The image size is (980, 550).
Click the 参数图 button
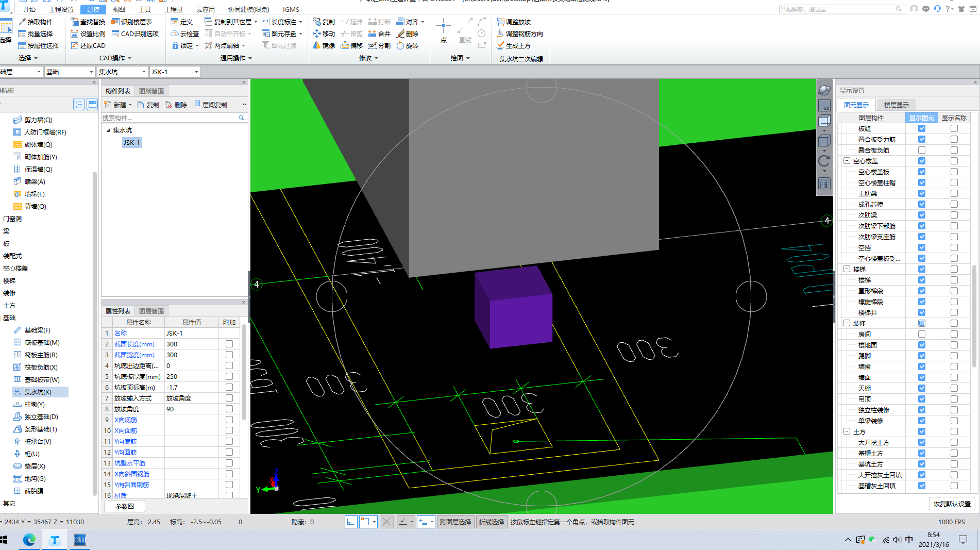124,506
